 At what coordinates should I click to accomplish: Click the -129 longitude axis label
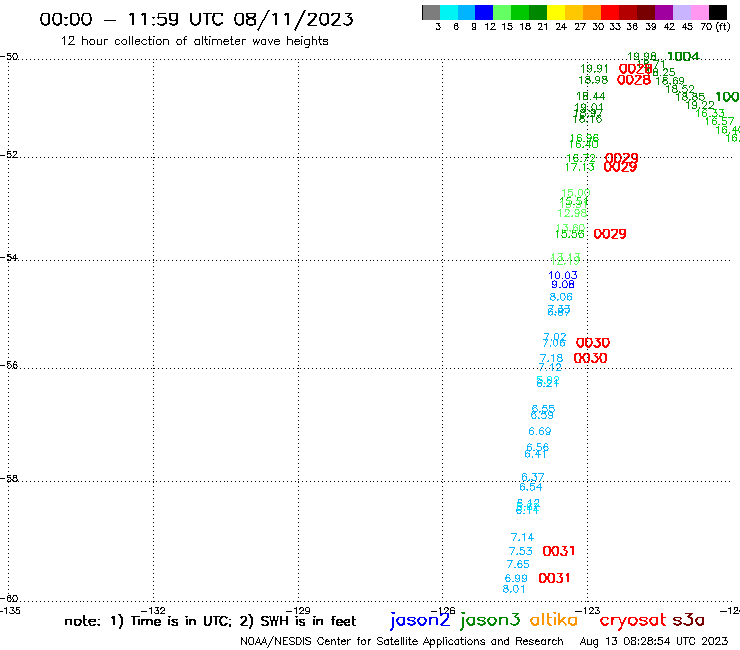298,611
